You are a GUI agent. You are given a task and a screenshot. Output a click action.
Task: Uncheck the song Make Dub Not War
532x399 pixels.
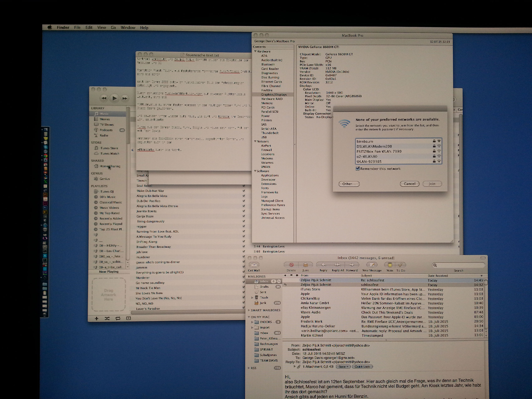[244, 191]
